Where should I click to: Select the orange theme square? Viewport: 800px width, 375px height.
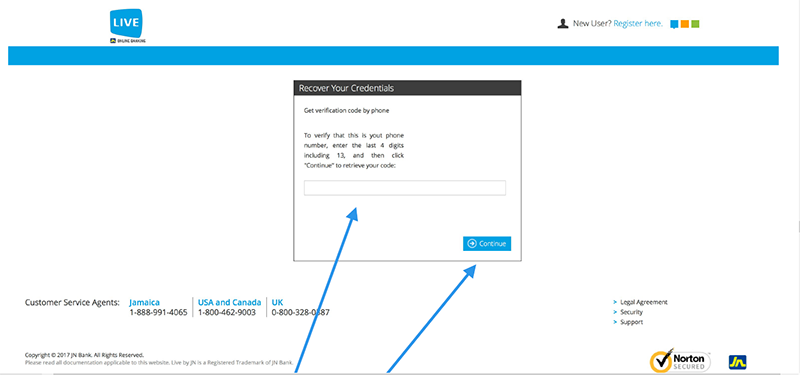[x=685, y=23]
